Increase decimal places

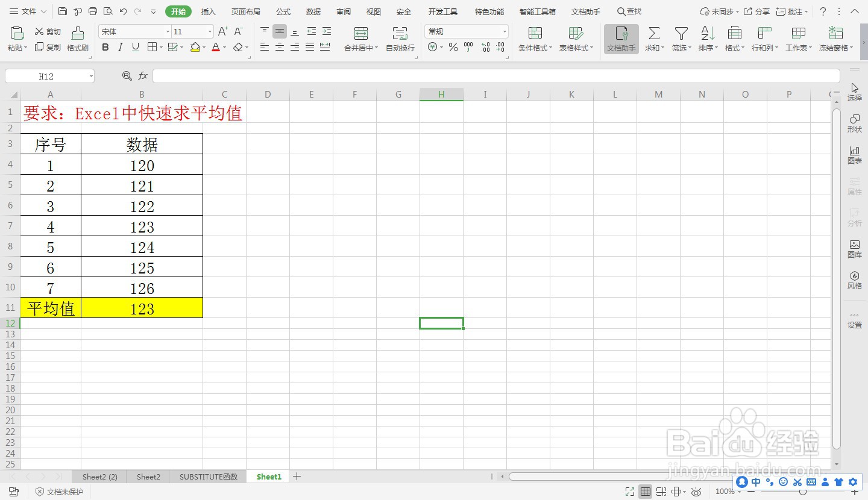pos(485,47)
